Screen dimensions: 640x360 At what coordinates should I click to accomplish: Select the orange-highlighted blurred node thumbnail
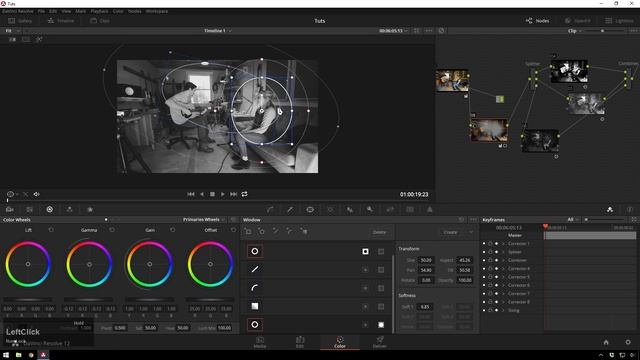(x=489, y=130)
